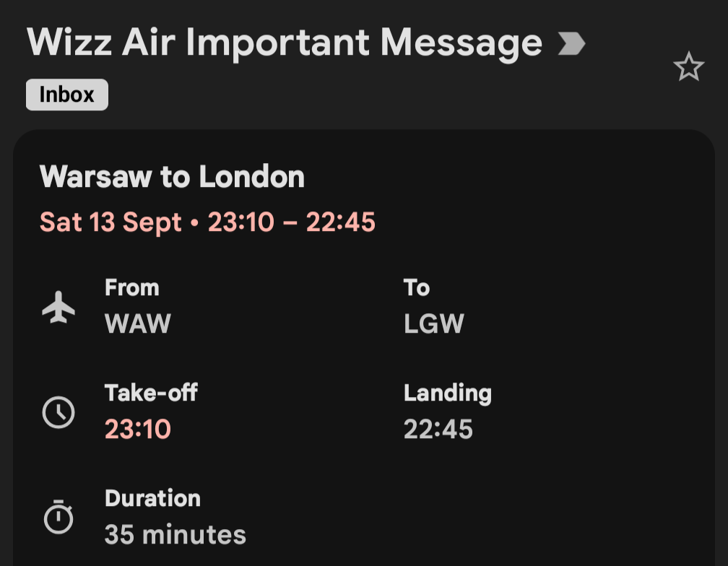728x566 pixels.
Task: Click the LGW arrival airport code
Action: [433, 323]
